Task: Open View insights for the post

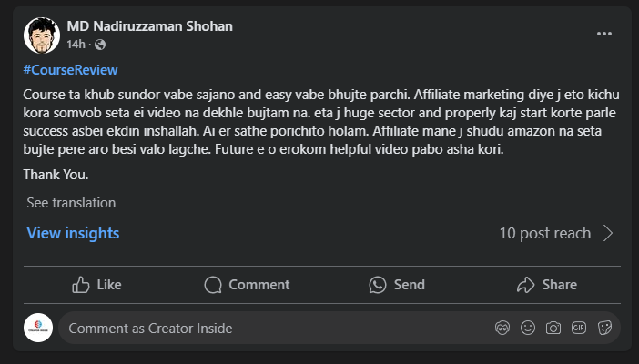Action: point(73,233)
